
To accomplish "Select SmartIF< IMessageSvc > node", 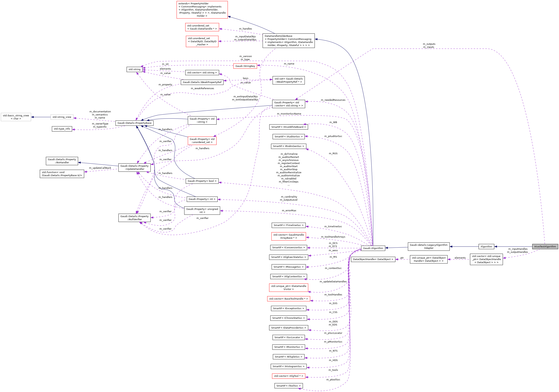I will [288, 267].
